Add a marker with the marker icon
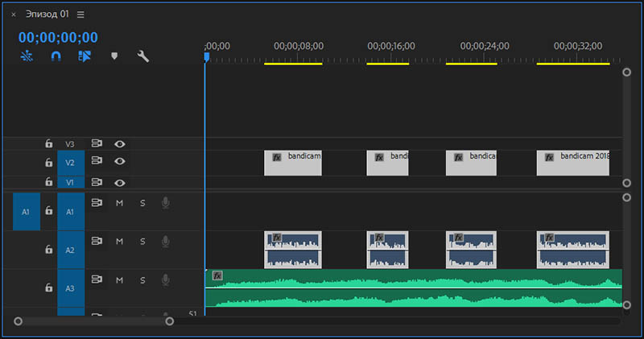The height and width of the screenshot is (339, 644). point(114,56)
